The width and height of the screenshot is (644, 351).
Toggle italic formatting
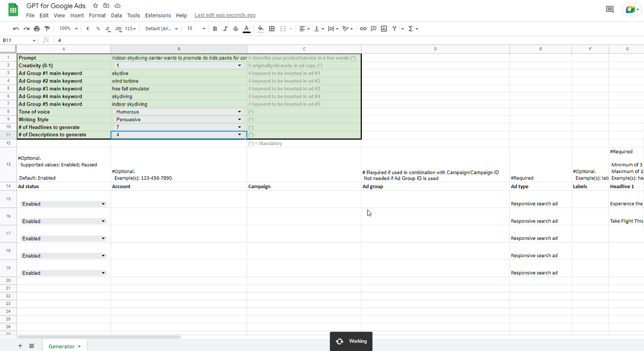coord(225,29)
